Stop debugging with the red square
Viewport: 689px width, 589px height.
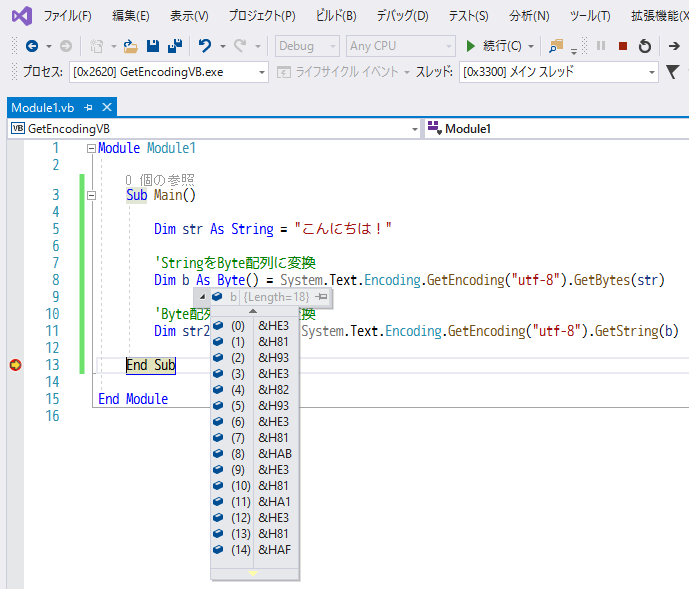click(623, 46)
